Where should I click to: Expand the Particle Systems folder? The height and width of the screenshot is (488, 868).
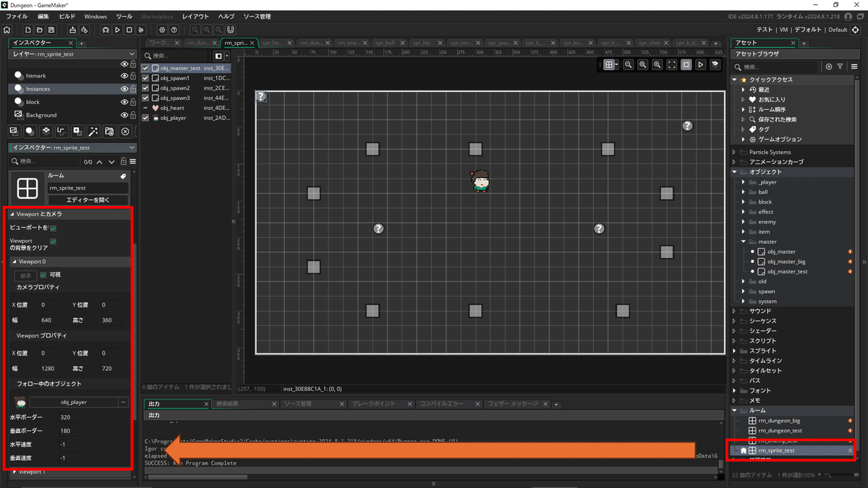pyautogui.click(x=734, y=152)
